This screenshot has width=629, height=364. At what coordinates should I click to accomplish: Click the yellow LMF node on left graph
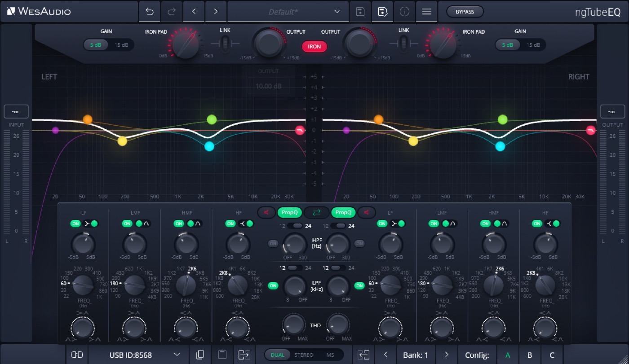pyautogui.click(x=122, y=141)
